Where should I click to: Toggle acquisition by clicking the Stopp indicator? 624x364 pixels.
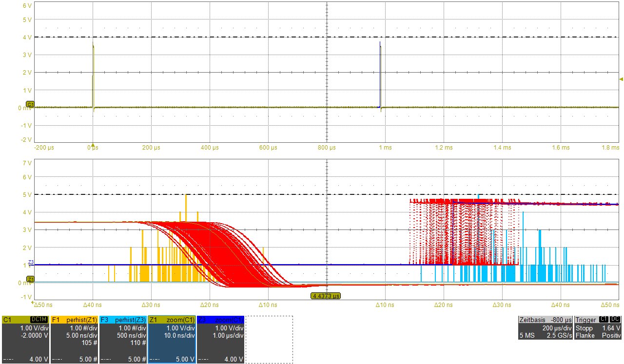583,328
